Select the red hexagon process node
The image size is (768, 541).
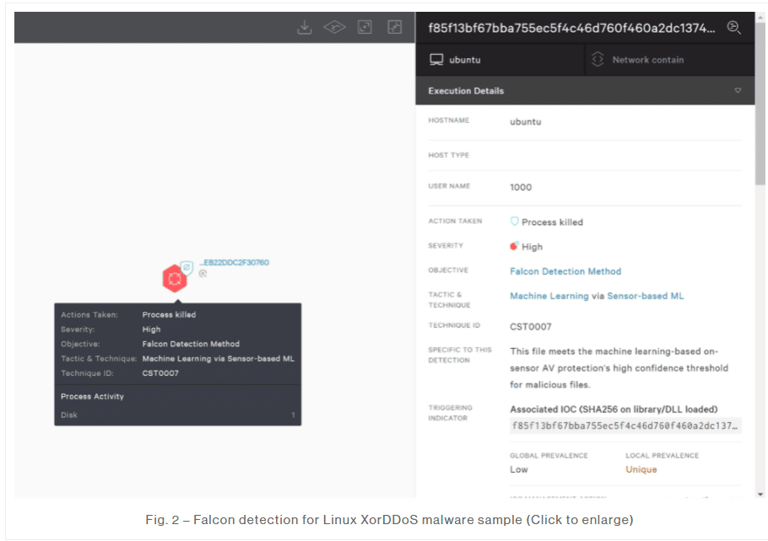click(x=174, y=278)
